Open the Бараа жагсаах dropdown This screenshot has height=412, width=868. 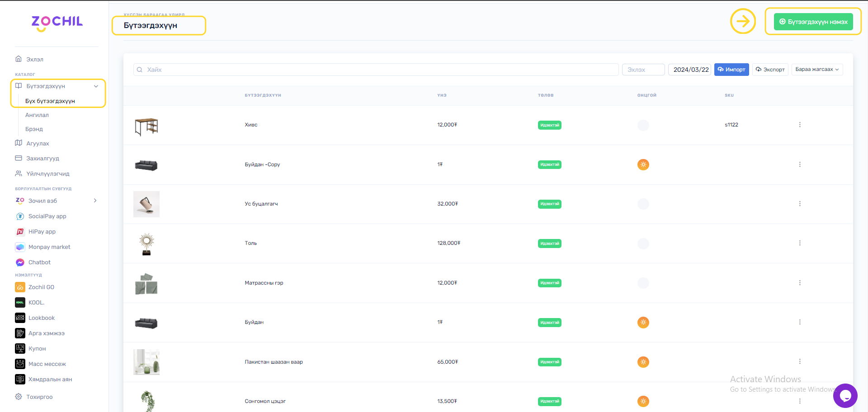pyautogui.click(x=816, y=70)
